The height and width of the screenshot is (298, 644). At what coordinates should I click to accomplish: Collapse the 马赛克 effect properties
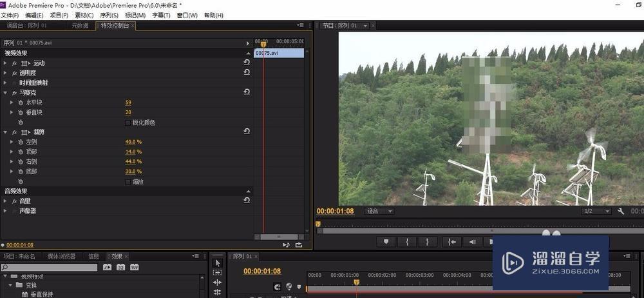tap(5, 93)
